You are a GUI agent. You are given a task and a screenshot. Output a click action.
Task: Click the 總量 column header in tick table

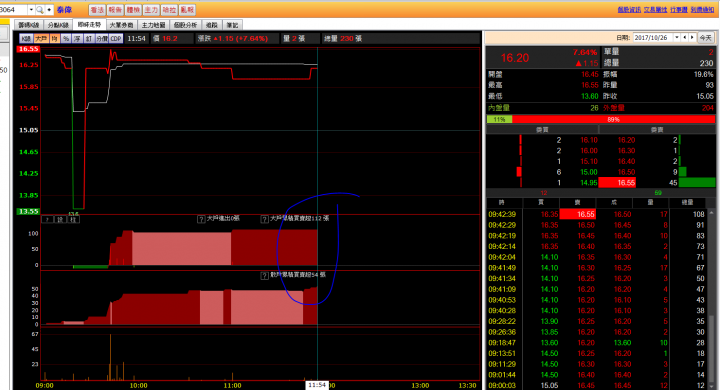coord(687,203)
